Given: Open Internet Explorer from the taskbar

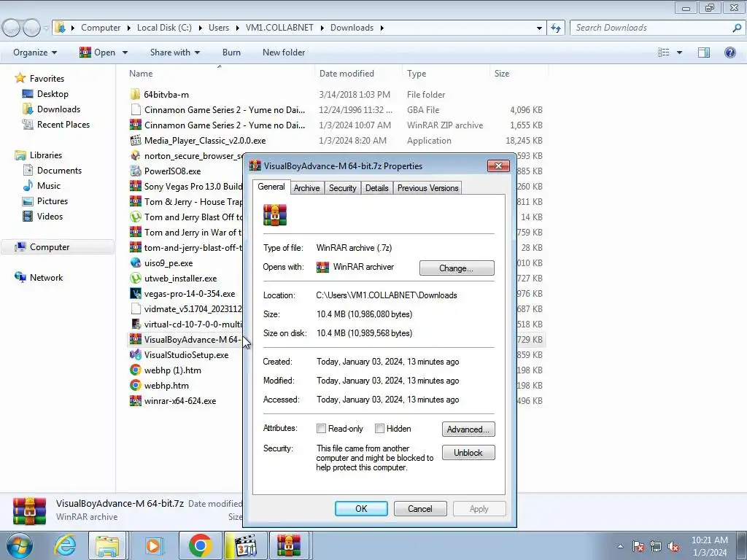Looking at the screenshot, I should (65, 545).
